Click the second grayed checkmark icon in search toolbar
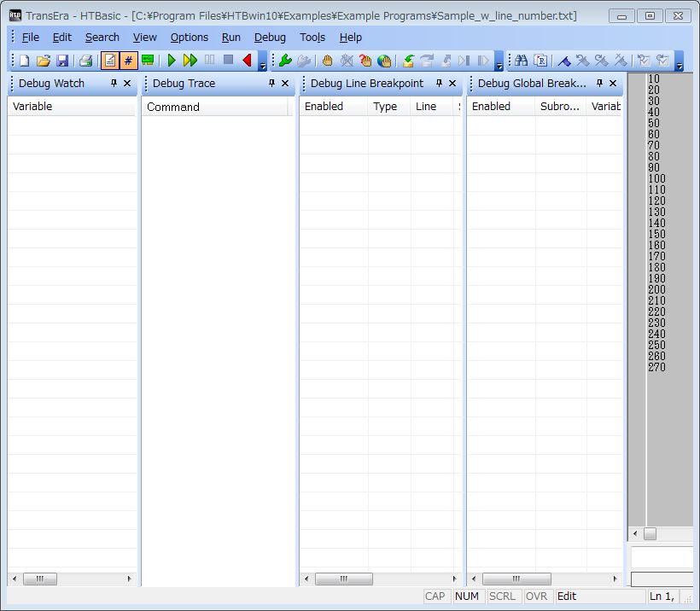The width and height of the screenshot is (700, 611). pyautogui.click(x=663, y=61)
